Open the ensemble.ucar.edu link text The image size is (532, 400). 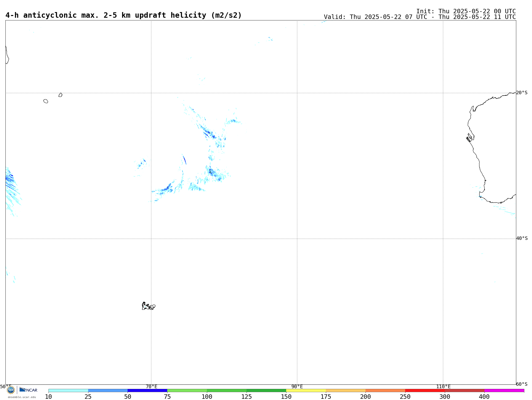pos(22,397)
